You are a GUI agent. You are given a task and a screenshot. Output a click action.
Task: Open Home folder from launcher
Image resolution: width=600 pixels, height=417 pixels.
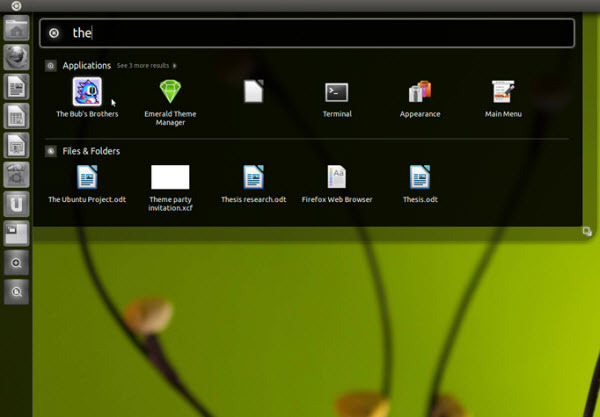(x=16, y=29)
